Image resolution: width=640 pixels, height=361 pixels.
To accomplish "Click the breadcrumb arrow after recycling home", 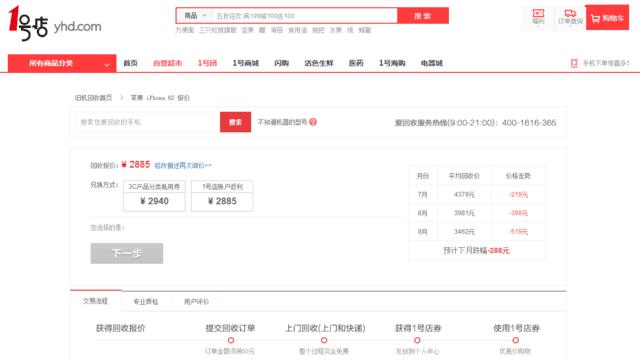I will [x=122, y=98].
